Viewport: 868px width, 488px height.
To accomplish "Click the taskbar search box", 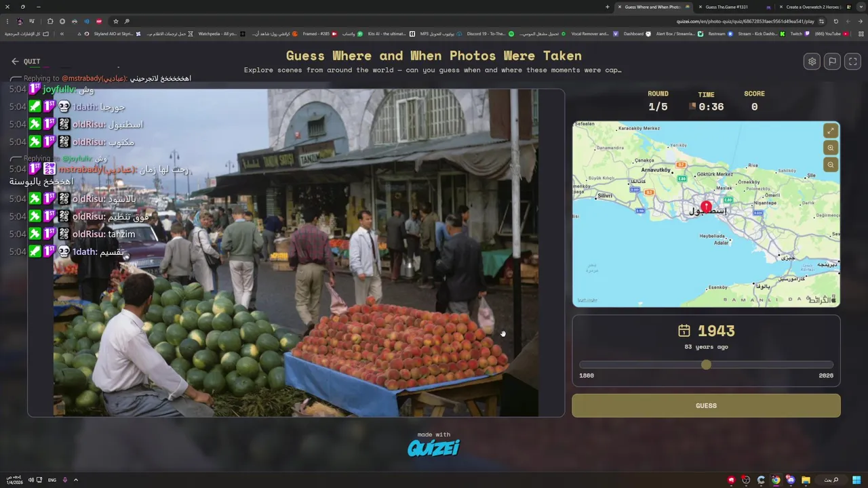I will 831,480.
